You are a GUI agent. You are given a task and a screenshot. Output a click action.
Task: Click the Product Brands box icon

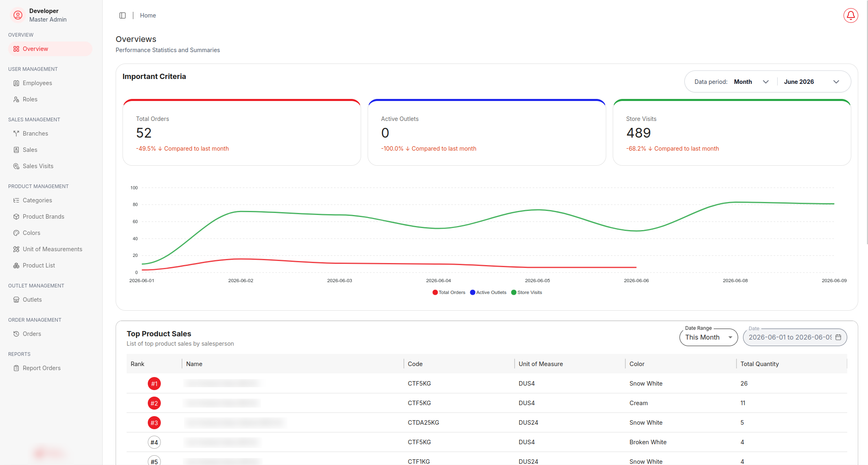[x=16, y=217]
